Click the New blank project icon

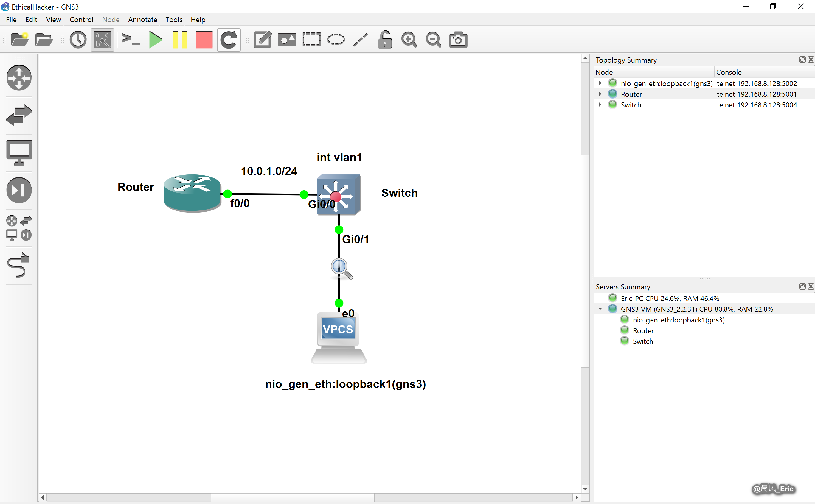coord(20,40)
